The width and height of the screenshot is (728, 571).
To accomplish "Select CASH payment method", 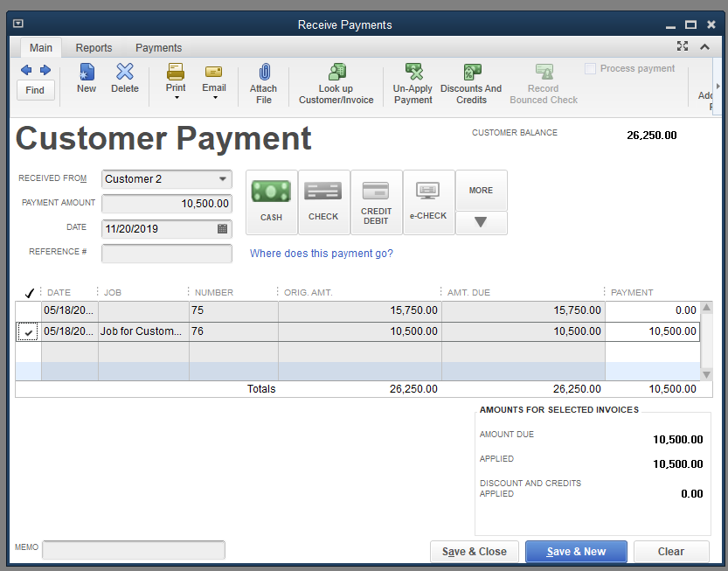I will click(271, 202).
